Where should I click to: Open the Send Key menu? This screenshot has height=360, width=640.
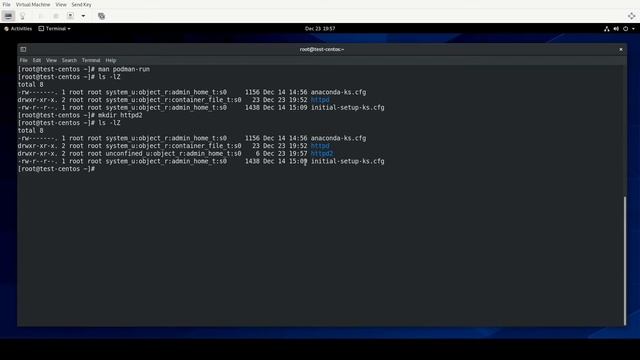82,4
